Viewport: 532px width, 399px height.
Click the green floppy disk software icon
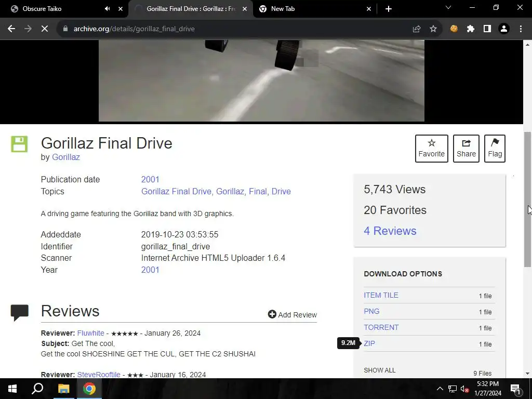19,144
